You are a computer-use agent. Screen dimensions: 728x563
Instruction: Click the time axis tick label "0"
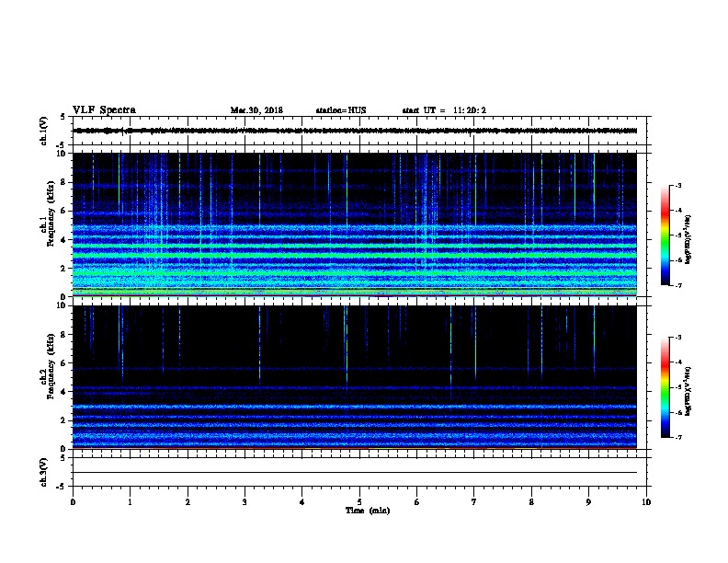coord(73,502)
